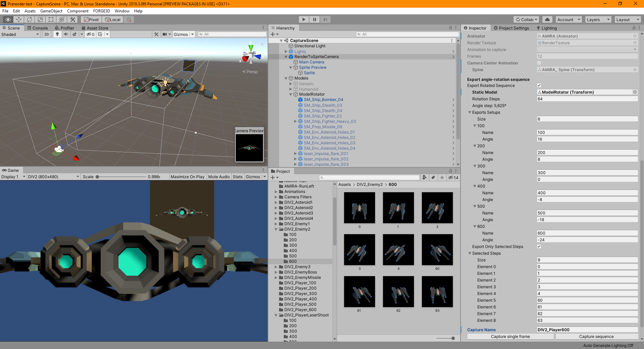
Task: Pick object for Static Model field
Action: click(635, 92)
